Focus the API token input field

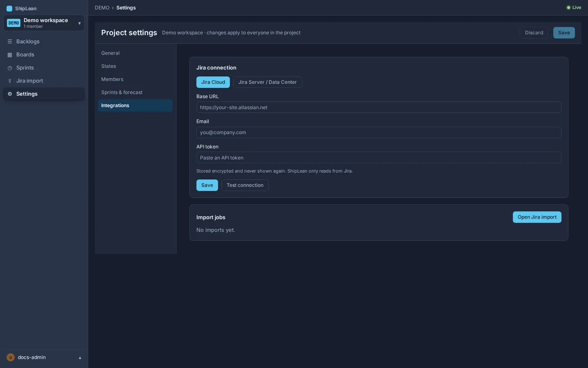coord(379,158)
